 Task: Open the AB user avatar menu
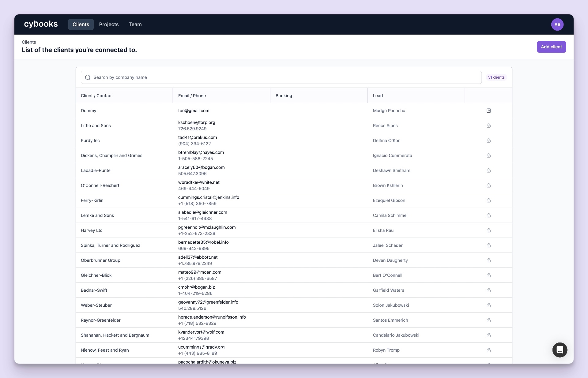pos(557,24)
